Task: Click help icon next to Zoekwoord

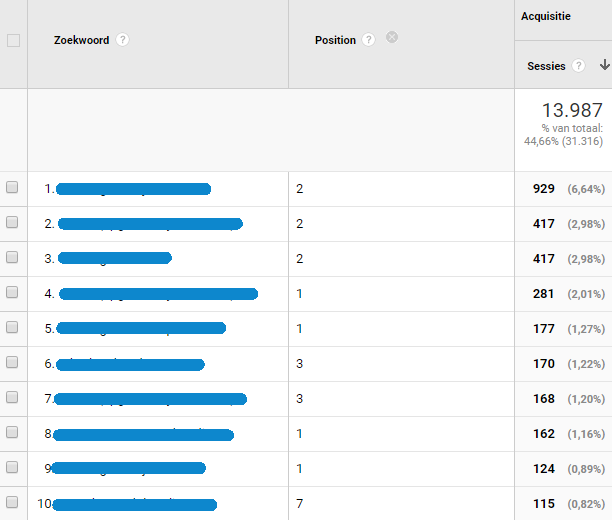Action: (x=122, y=40)
